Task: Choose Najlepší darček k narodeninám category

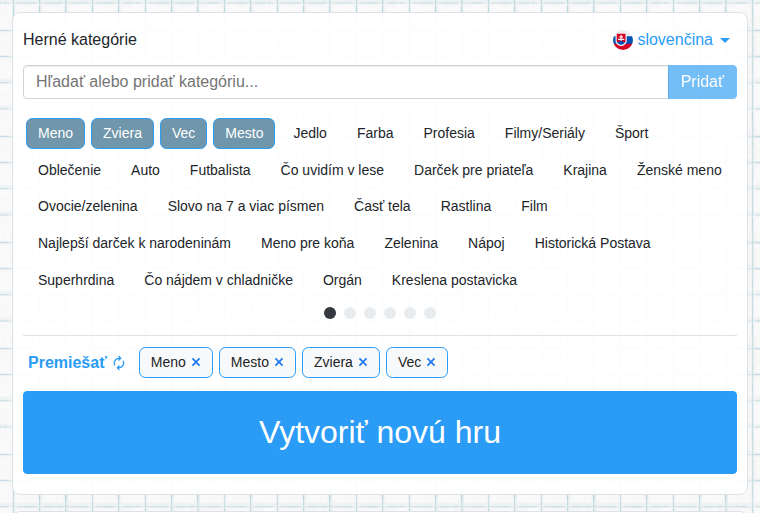Action: coord(134,243)
